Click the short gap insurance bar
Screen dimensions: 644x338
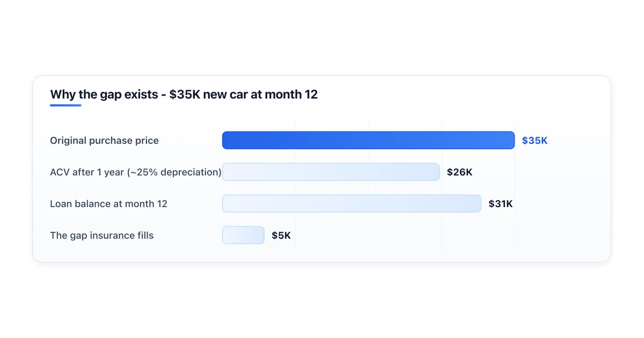(243, 235)
